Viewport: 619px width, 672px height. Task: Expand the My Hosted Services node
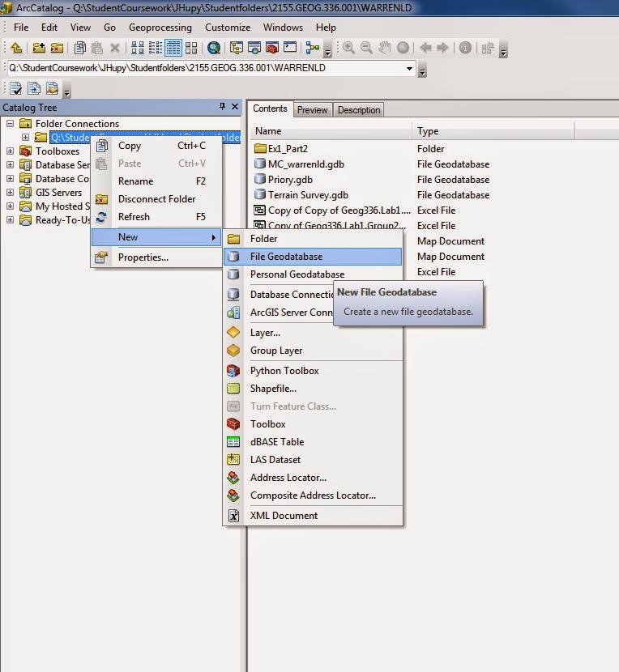(10, 206)
